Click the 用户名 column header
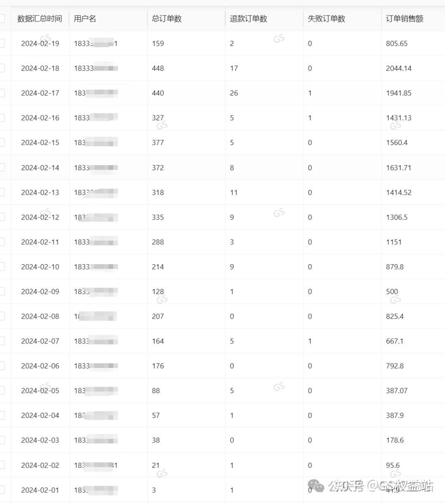 [x=85, y=19]
